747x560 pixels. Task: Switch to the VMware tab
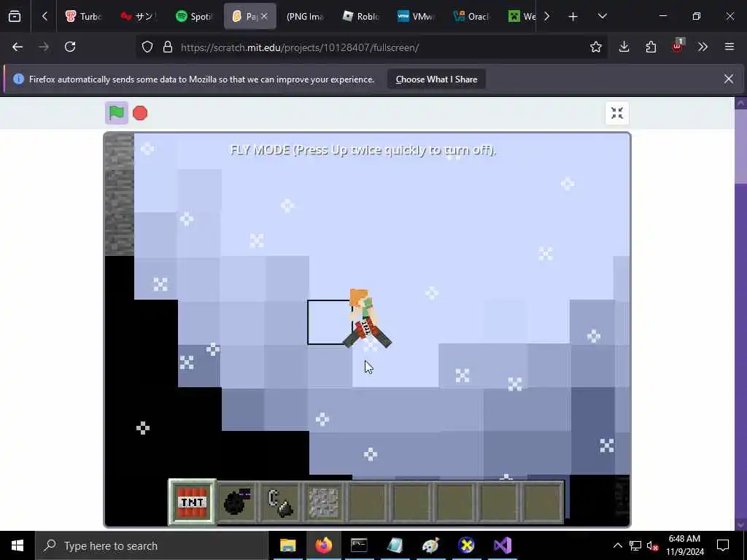415,17
